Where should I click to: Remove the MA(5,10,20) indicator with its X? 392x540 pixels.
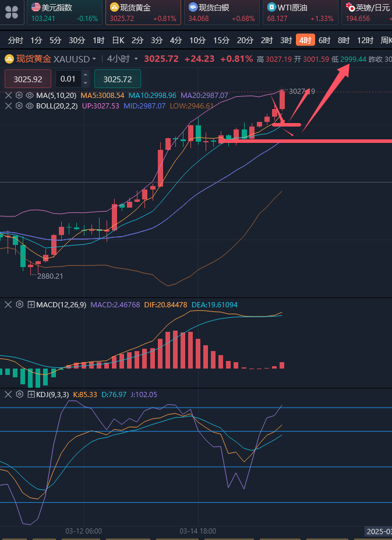coord(8,96)
